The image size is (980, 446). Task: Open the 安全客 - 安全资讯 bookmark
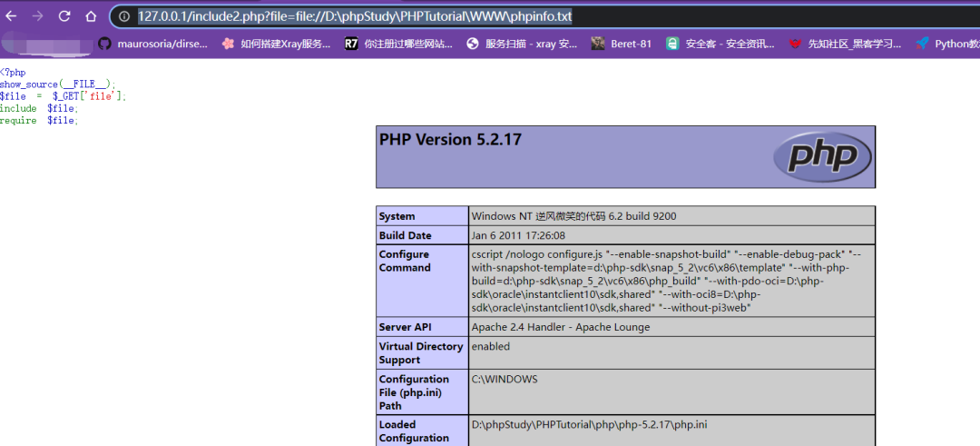click(720, 44)
